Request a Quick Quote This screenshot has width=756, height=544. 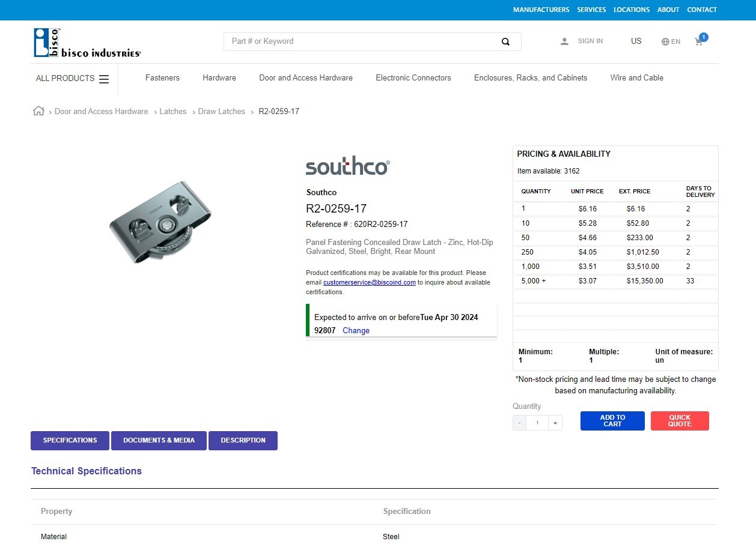point(680,421)
